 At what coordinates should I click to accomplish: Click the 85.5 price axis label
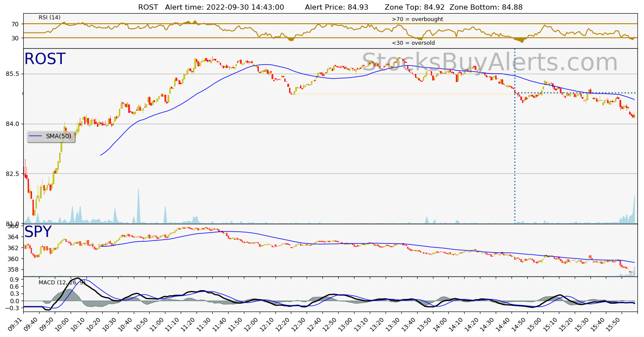13,74
